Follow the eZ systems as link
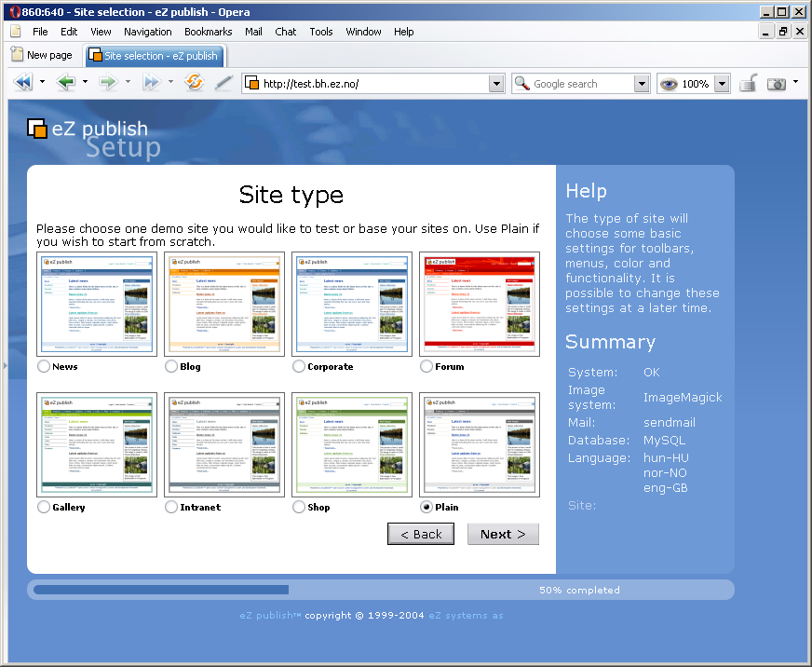This screenshot has width=812, height=667. 466,615
